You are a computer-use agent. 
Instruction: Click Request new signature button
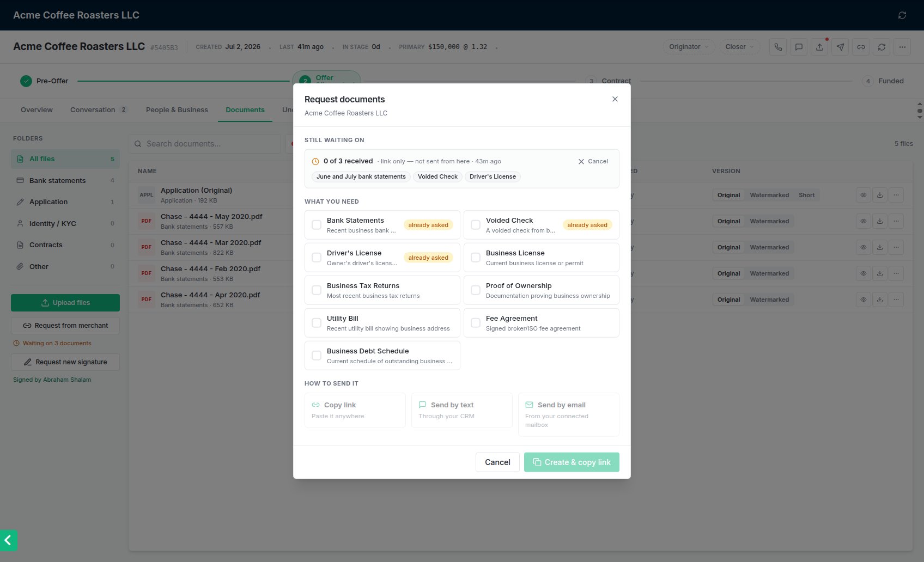(x=65, y=362)
